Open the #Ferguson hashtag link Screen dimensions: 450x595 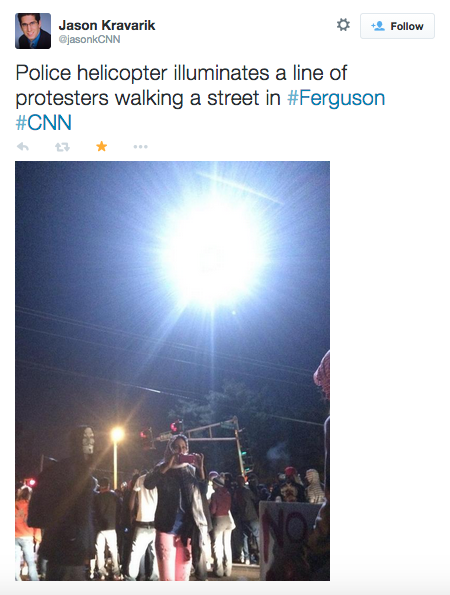[x=336, y=98]
